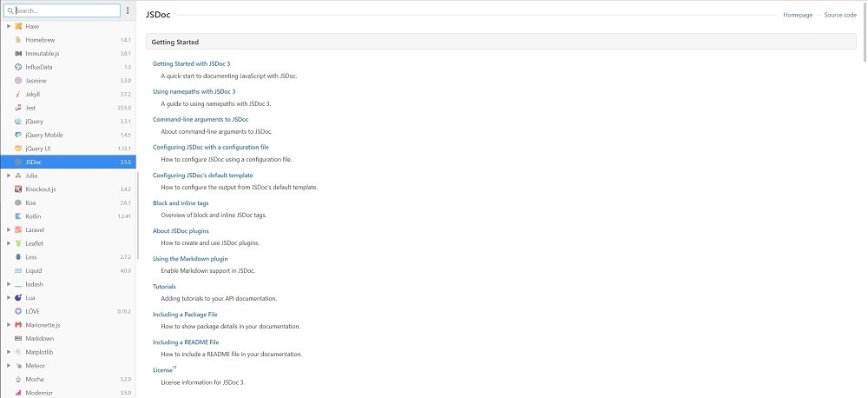Open the License external link
The height and width of the screenshot is (398, 868).
pyautogui.click(x=164, y=369)
